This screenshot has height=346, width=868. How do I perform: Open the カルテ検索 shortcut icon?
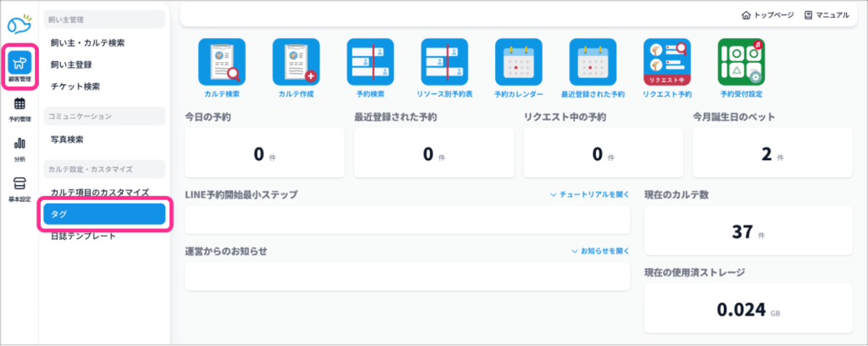pyautogui.click(x=221, y=63)
